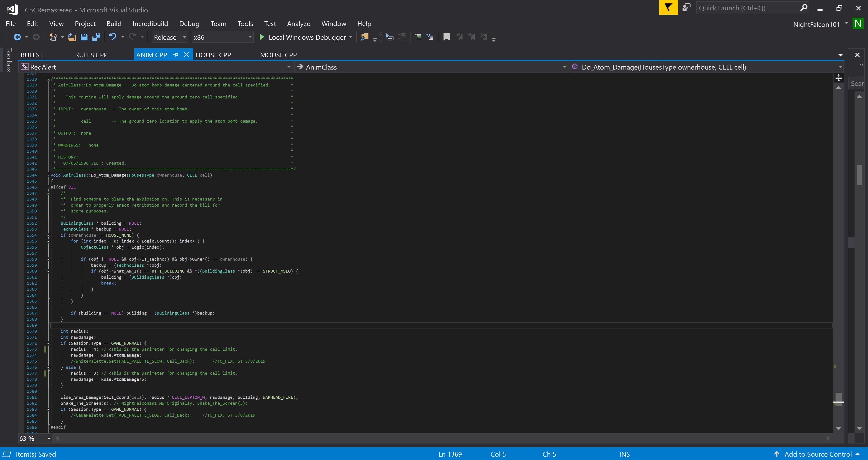Click the editor vertical scrollbar down arrow
The height and width of the screenshot is (460, 868).
[839, 428]
